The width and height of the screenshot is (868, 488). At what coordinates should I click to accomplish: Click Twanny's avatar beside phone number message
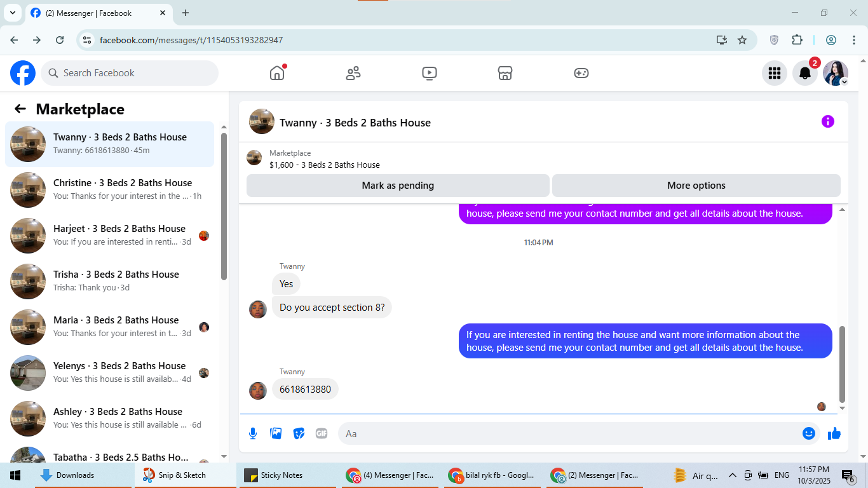pyautogui.click(x=258, y=391)
